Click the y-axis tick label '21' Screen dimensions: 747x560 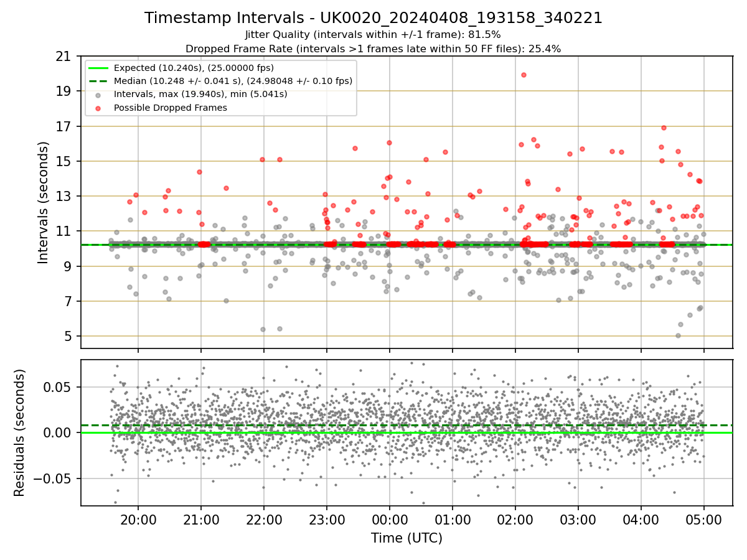tap(63, 57)
